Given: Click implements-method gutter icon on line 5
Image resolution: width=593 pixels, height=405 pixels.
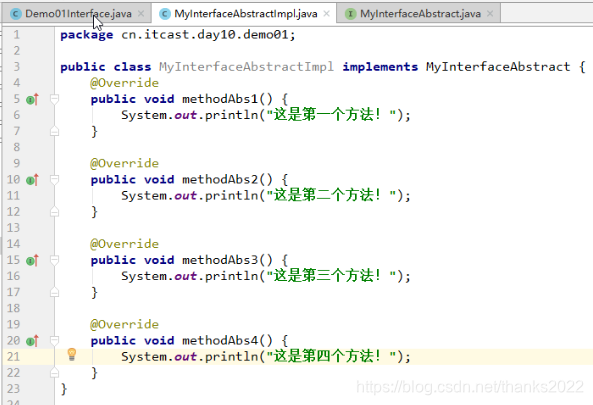Looking at the screenshot, I should [x=32, y=99].
